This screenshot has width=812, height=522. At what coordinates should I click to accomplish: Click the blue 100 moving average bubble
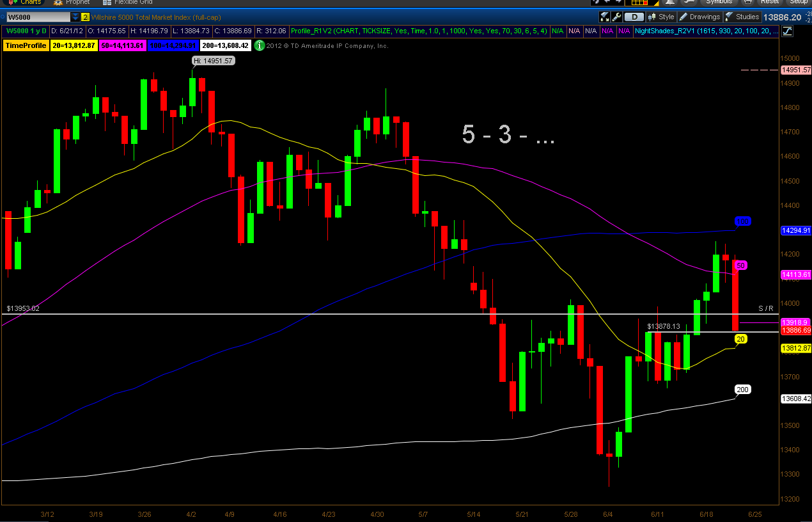(x=743, y=221)
